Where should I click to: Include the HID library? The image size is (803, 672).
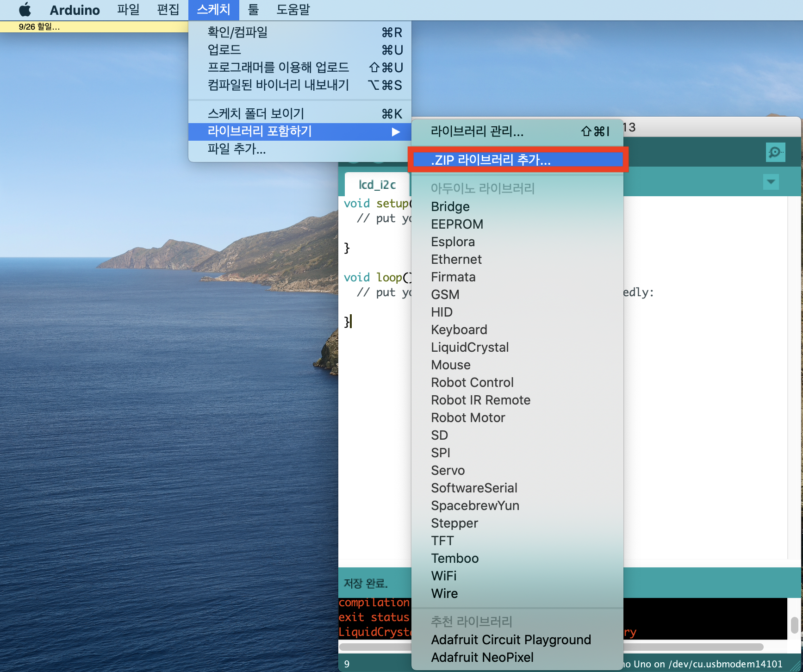click(517, 312)
